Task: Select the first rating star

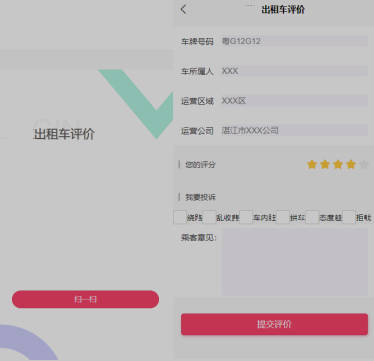Action: pos(312,164)
